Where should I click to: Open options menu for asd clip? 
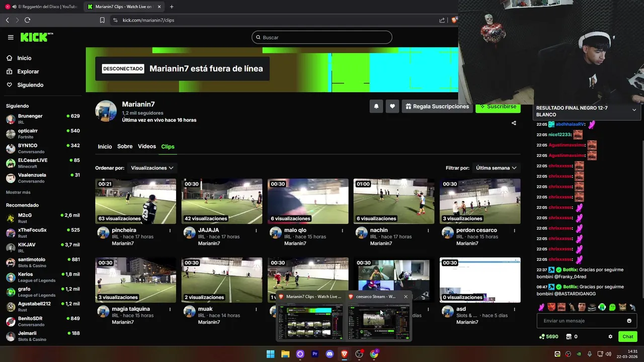514,309
